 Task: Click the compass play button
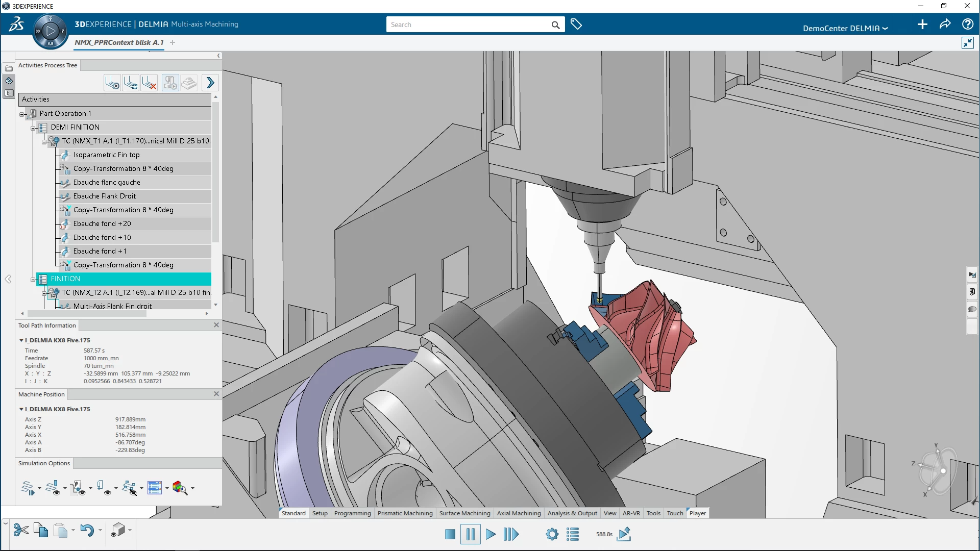pyautogui.click(x=50, y=31)
